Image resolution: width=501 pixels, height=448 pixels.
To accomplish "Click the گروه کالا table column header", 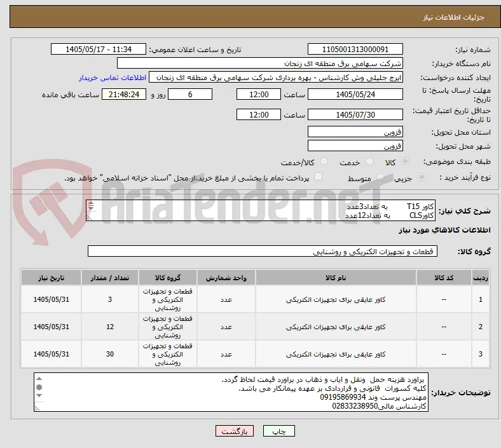I will 168,278.
